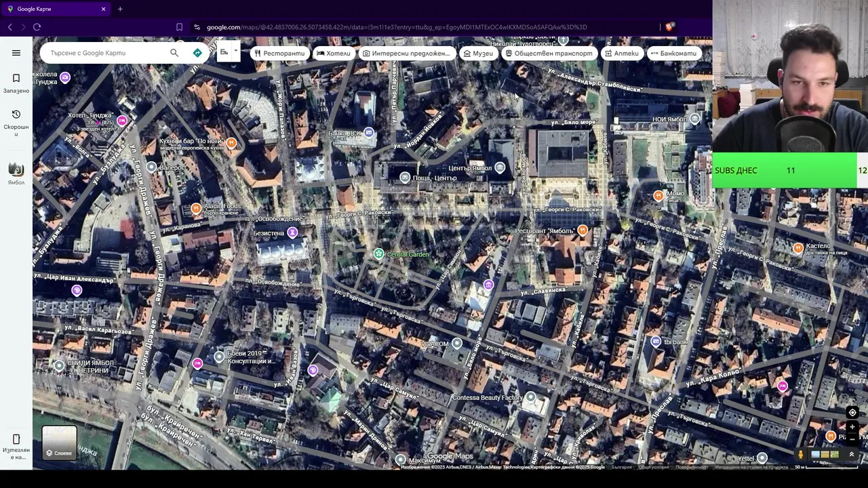Click the Момо restaurant pin
Image resolution: width=868 pixels, height=488 pixels.
(x=658, y=196)
